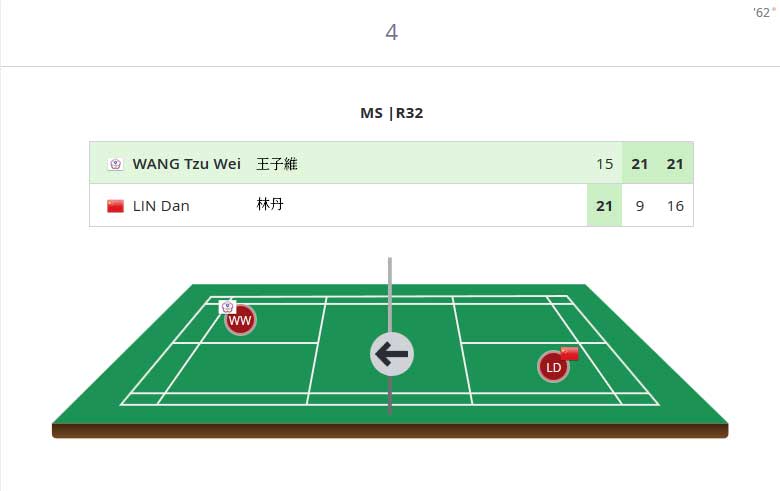Viewport: 780px width, 491px height.
Task: Click the left-pointing arrow service indicator
Action: [x=391, y=354]
